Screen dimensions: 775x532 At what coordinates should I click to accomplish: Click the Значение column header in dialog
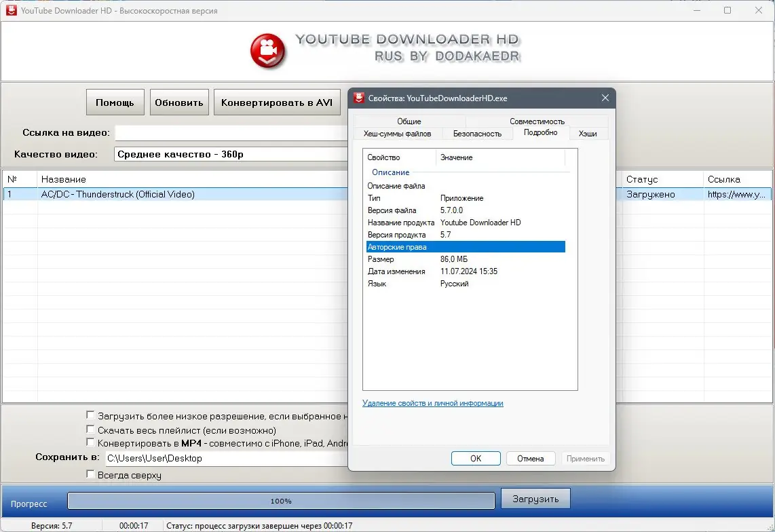(x=500, y=157)
